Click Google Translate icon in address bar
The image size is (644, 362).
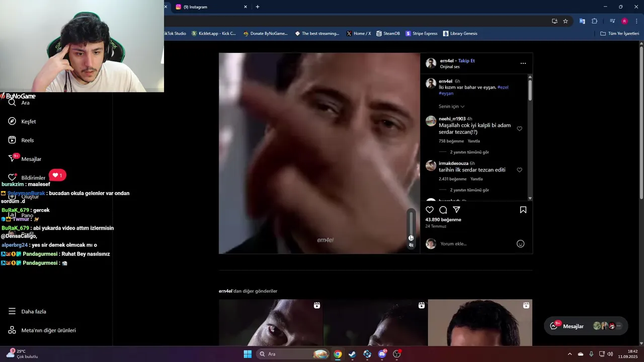click(582, 21)
